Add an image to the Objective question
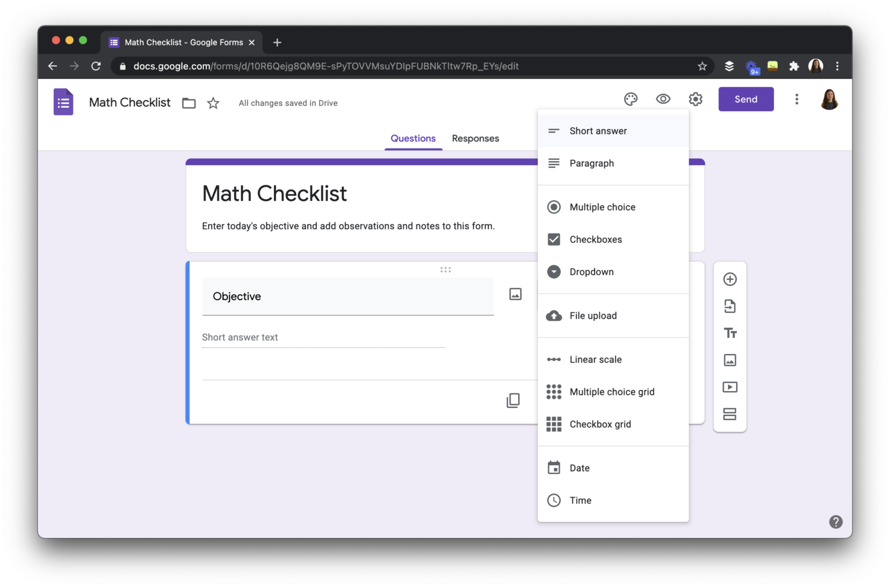This screenshot has width=890, height=588. pyautogui.click(x=515, y=294)
